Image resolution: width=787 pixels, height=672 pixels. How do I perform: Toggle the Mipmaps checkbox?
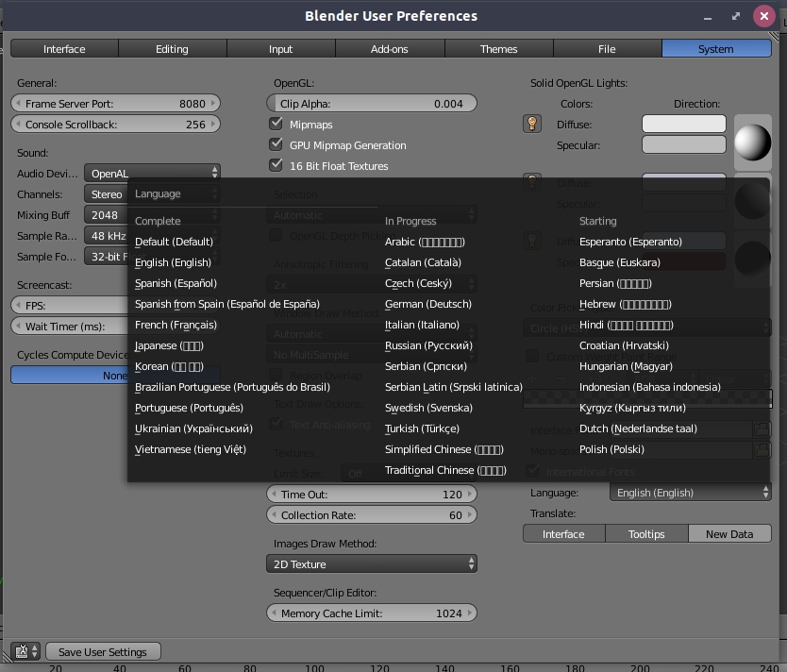[276, 124]
